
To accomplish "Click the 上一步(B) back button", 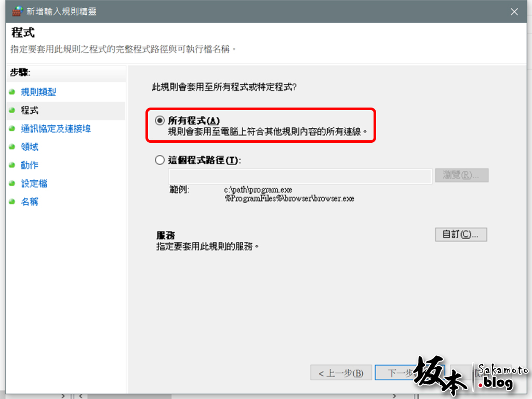I will coord(341,373).
